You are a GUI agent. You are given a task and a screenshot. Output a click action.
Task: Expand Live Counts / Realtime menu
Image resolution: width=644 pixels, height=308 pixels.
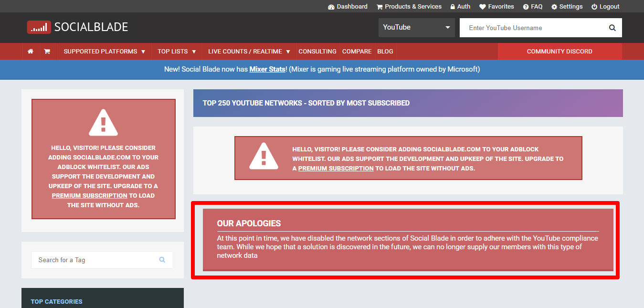[x=249, y=52]
